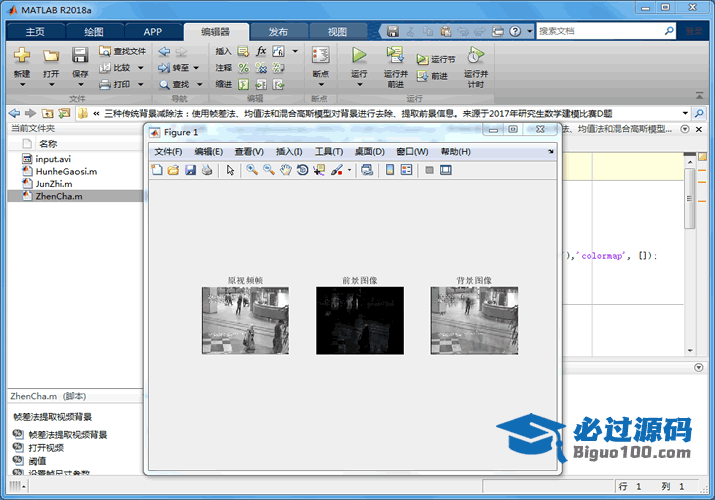Click the Breakpoints (断点) icon
The height and width of the screenshot is (500, 715).
coord(321,55)
